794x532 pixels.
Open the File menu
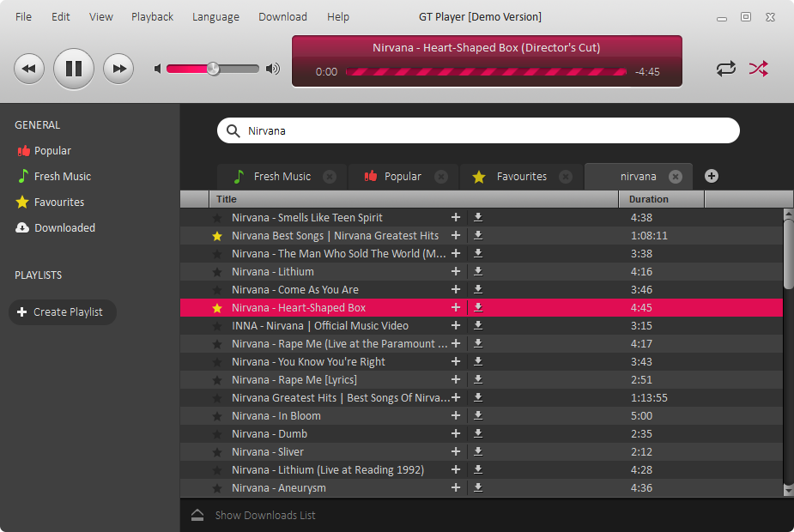[x=23, y=16]
